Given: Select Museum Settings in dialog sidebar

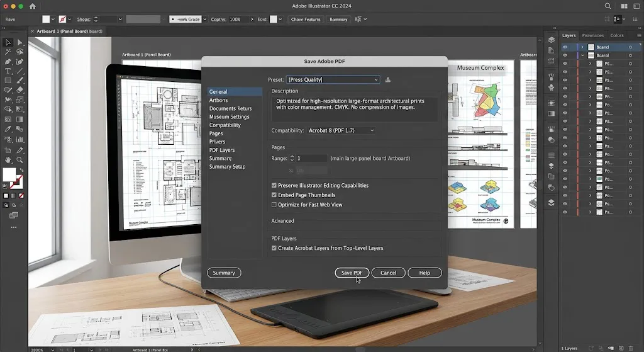Looking at the screenshot, I should point(229,116).
